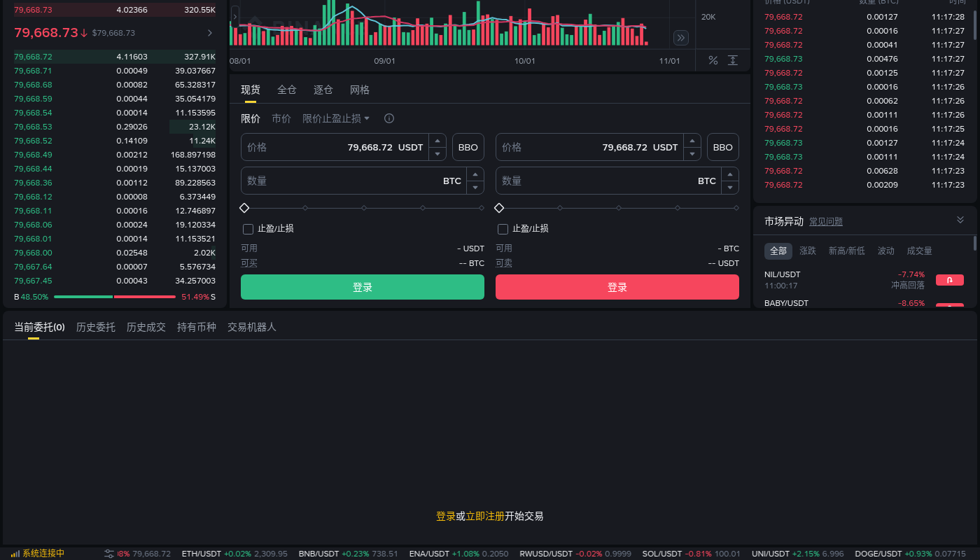Decrease the sell price with down arrow
Viewport: 980px width, 560px height.
point(692,154)
